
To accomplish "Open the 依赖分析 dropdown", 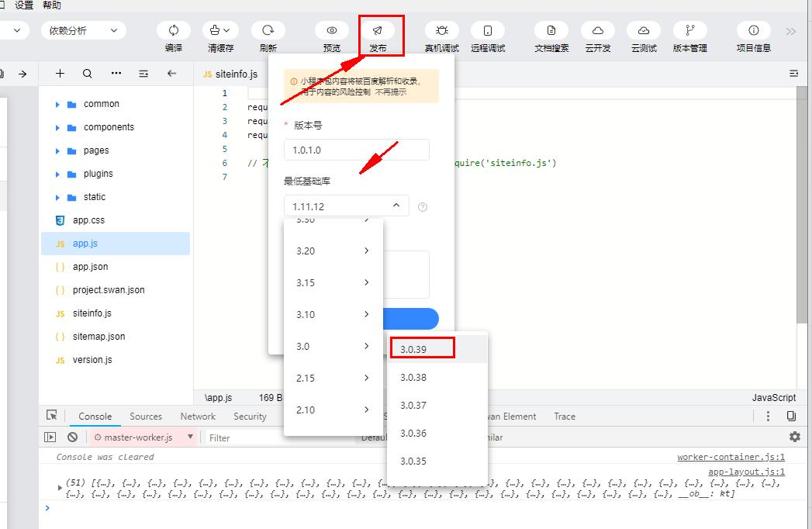I will (84, 30).
